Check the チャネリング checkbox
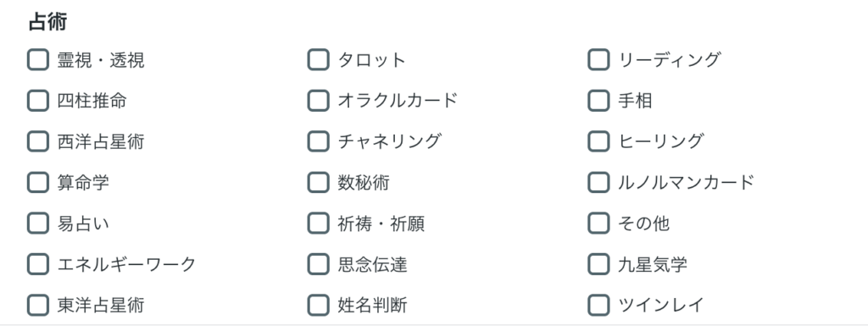The image size is (868, 331). [319, 141]
